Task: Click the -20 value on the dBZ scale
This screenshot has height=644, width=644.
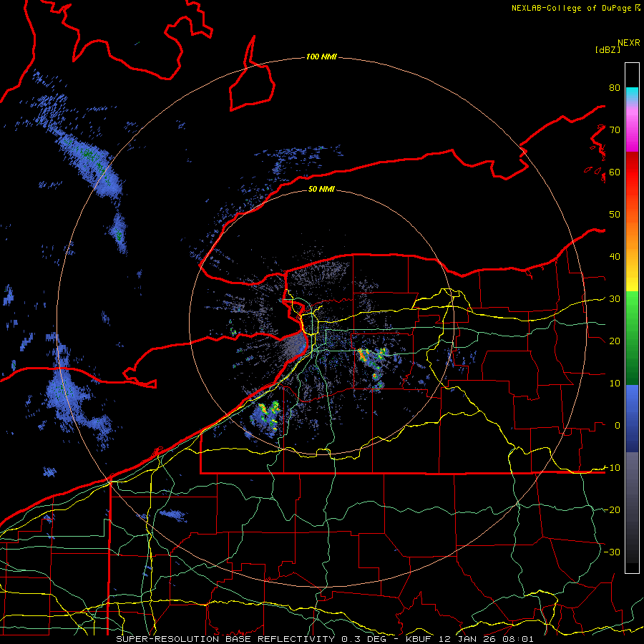Action: pos(612,510)
